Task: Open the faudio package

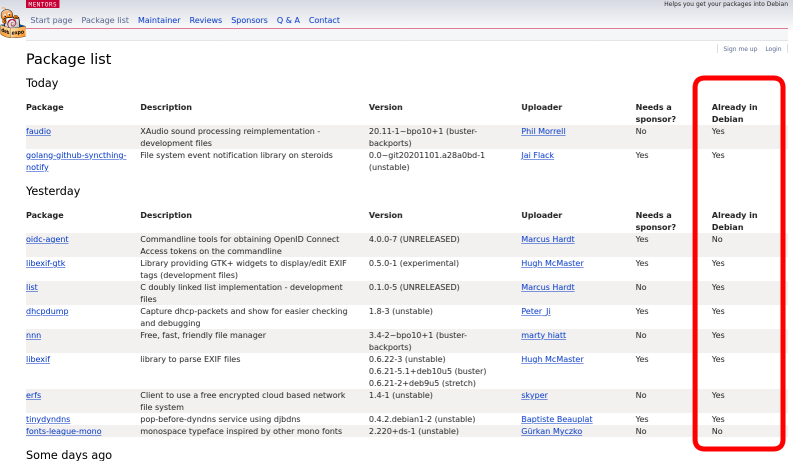Action: pyautogui.click(x=38, y=131)
